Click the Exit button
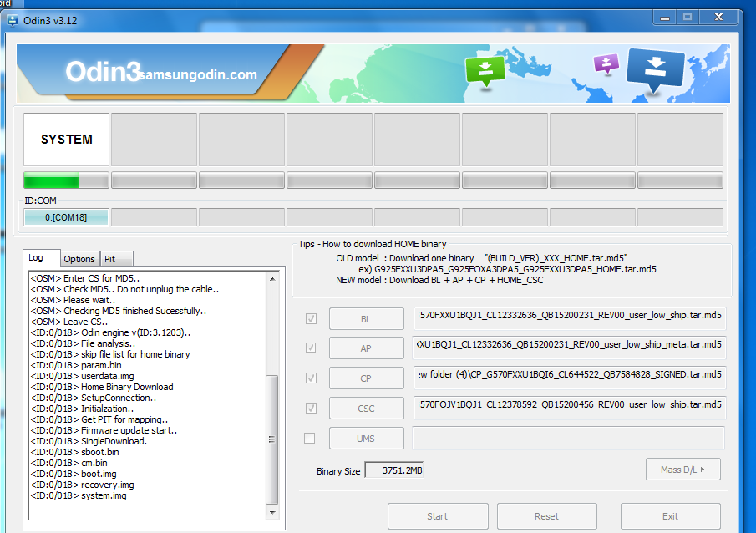756x533 pixels. 670,516
